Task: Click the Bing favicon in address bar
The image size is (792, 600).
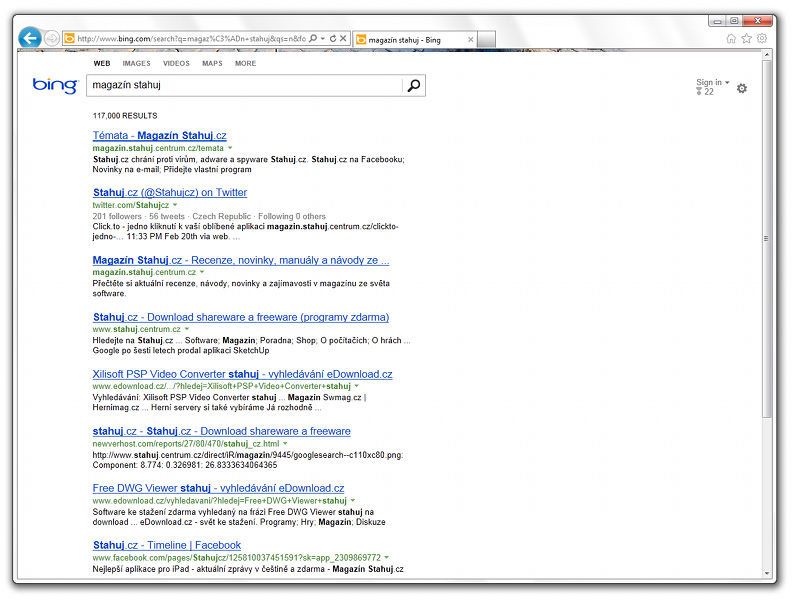Action: coord(70,38)
